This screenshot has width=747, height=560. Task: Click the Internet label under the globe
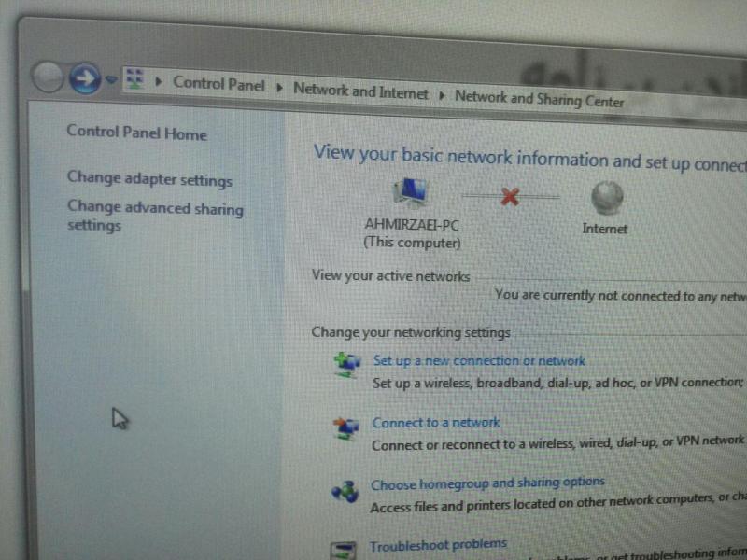pyautogui.click(x=604, y=229)
